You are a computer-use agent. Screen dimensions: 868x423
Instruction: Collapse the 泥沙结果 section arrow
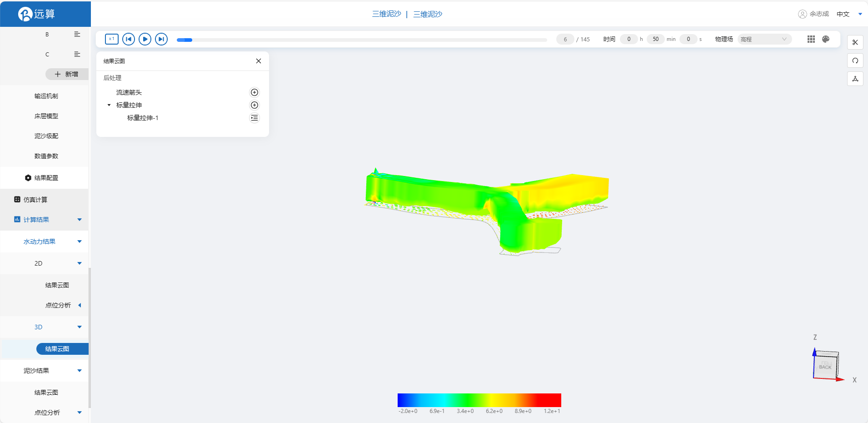pos(80,371)
